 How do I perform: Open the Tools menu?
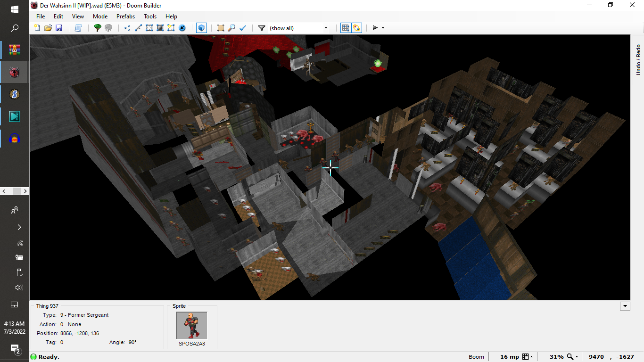tap(150, 16)
